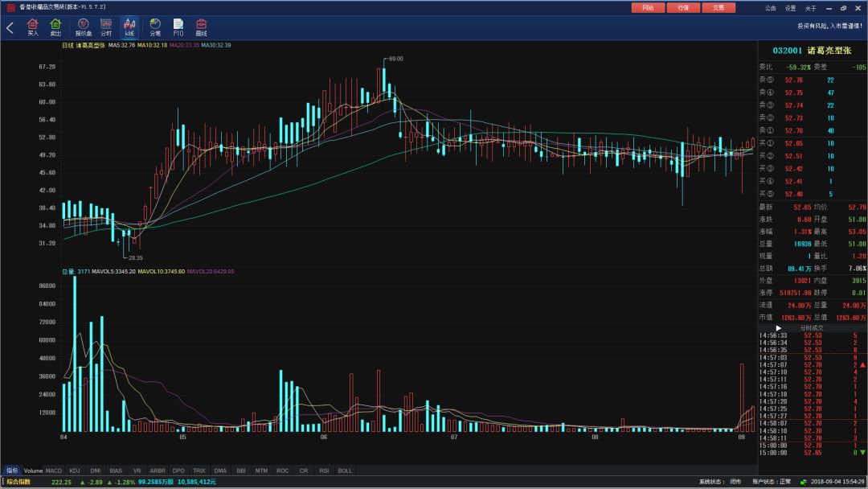Click buy level 买② price 52.51
This screenshot has width=868, height=489.
[x=794, y=156]
